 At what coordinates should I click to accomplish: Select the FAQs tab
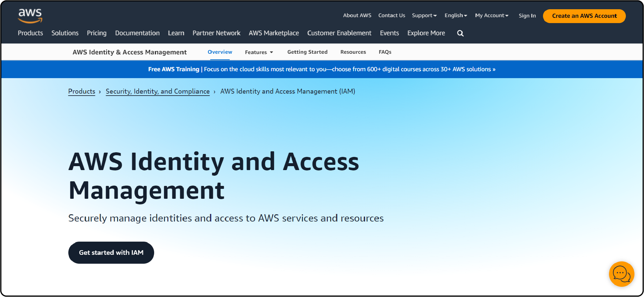[385, 52]
